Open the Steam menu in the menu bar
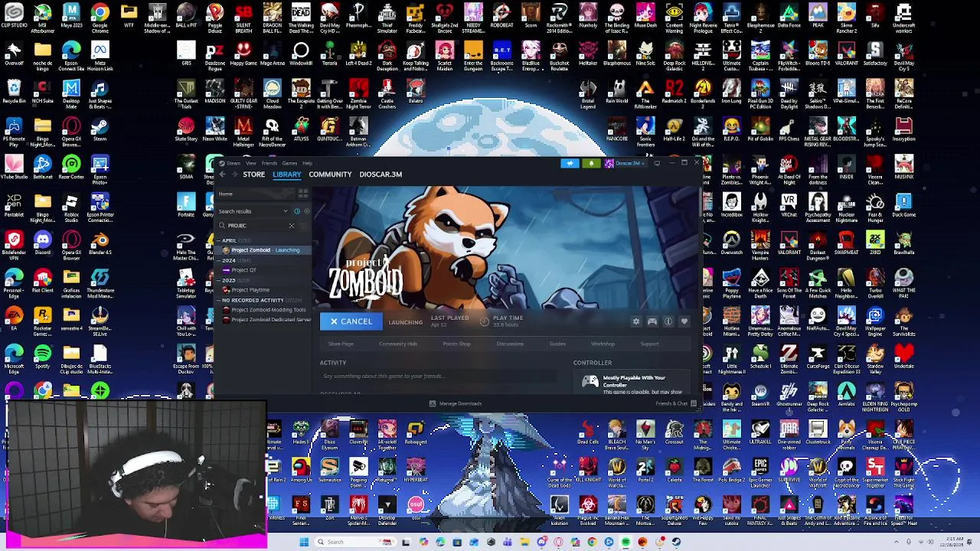This screenshot has height=551, width=980. click(x=234, y=163)
